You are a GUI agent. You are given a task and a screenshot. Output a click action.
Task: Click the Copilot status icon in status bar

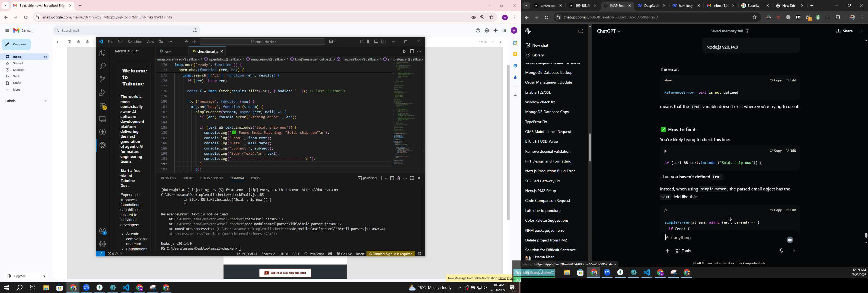[330, 254]
